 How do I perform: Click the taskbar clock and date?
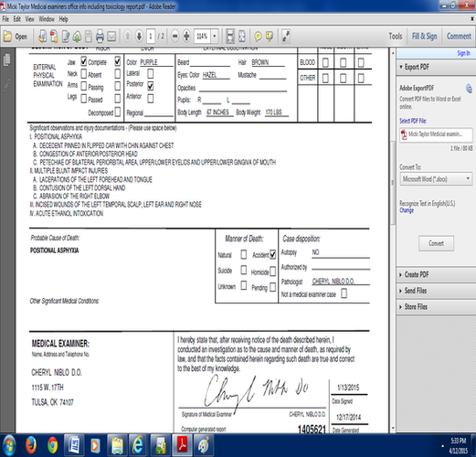459,445
